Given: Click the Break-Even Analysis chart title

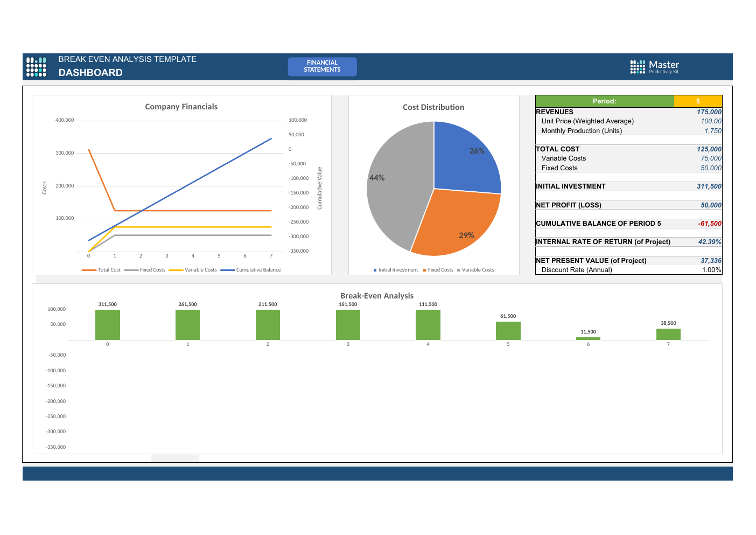Looking at the screenshot, I should (x=377, y=296).
